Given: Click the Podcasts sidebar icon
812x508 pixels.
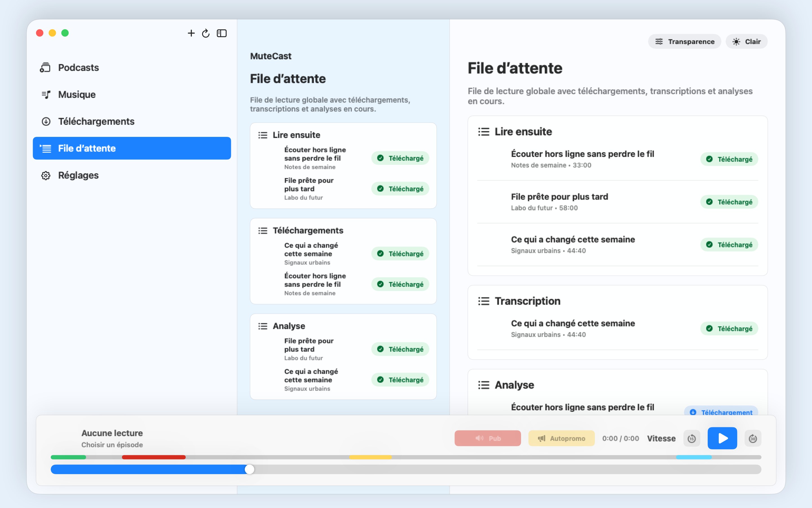Looking at the screenshot, I should coord(45,67).
